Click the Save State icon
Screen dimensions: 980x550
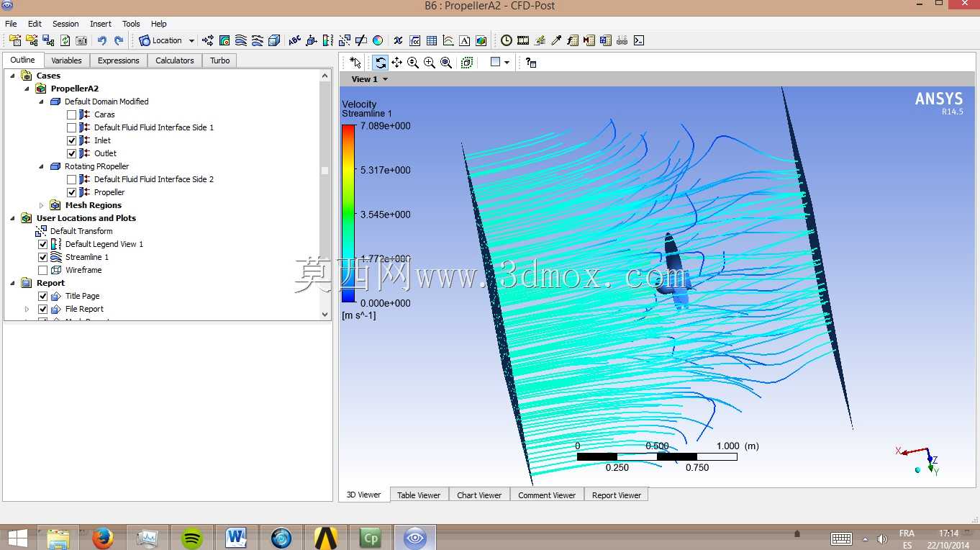pos(48,40)
